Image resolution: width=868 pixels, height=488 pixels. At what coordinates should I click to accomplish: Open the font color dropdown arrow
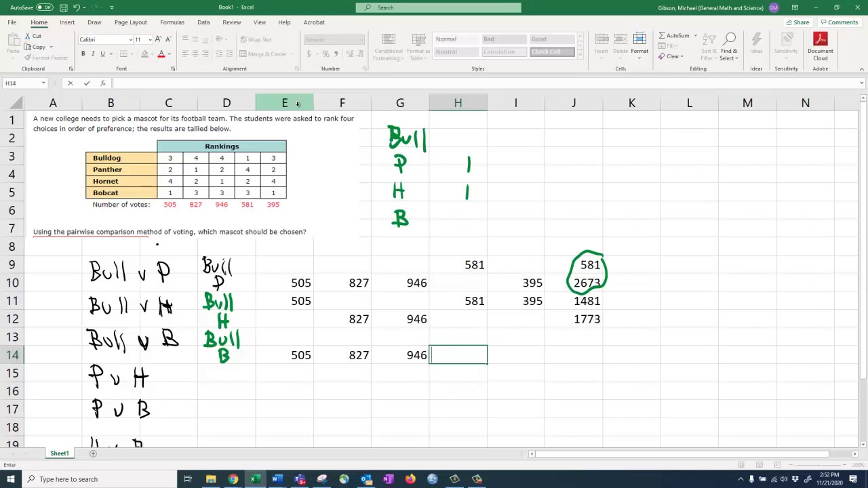169,54
